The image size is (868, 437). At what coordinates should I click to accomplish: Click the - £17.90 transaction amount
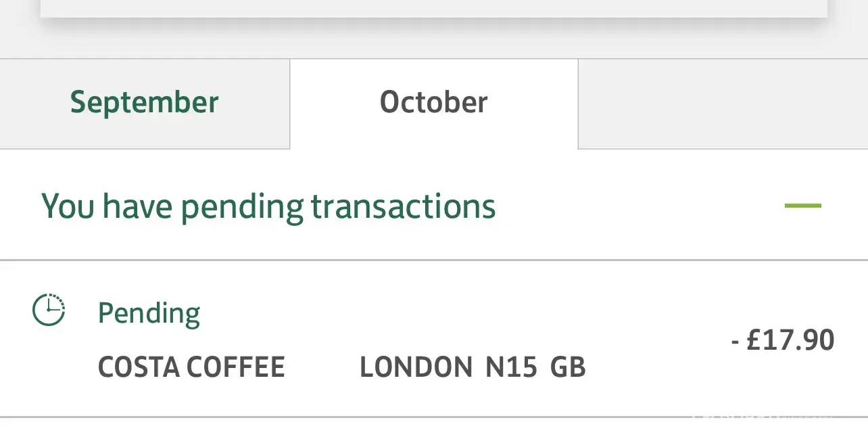point(783,340)
